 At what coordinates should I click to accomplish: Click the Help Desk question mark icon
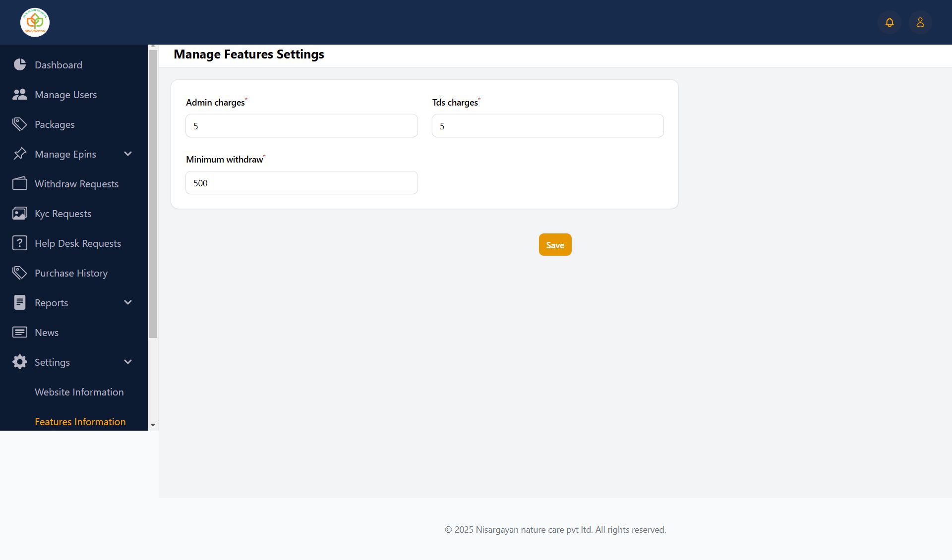pyautogui.click(x=20, y=243)
